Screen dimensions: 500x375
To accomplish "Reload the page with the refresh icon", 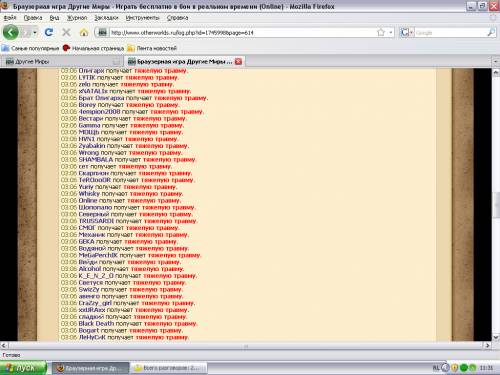I will [x=49, y=32].
